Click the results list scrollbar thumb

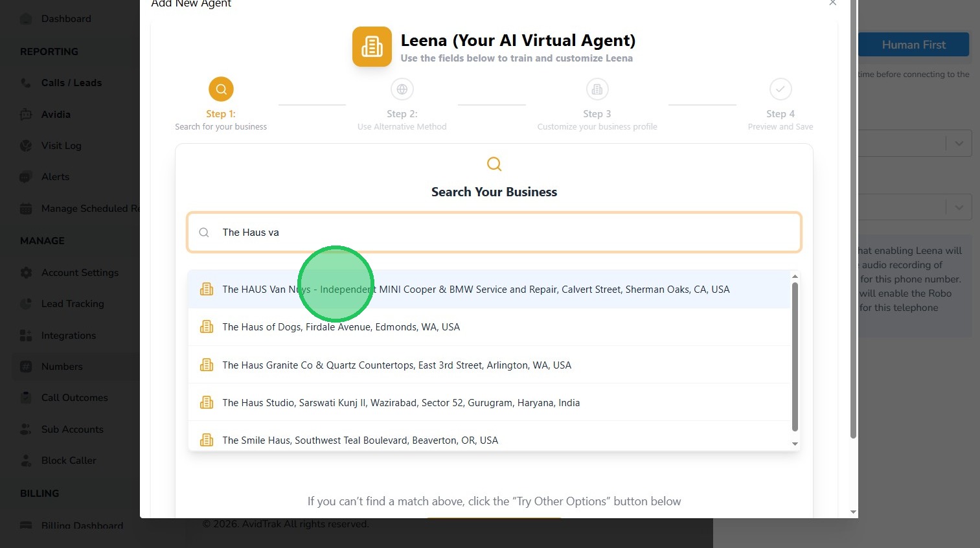[795, 356]
